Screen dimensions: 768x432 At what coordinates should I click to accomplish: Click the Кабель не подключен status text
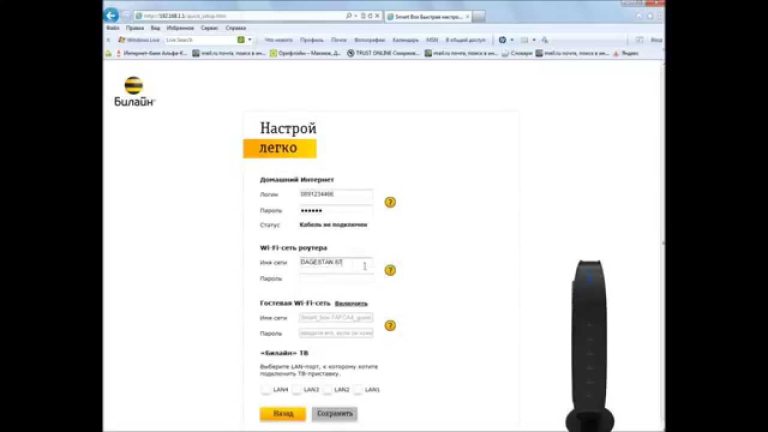[333, 225]
